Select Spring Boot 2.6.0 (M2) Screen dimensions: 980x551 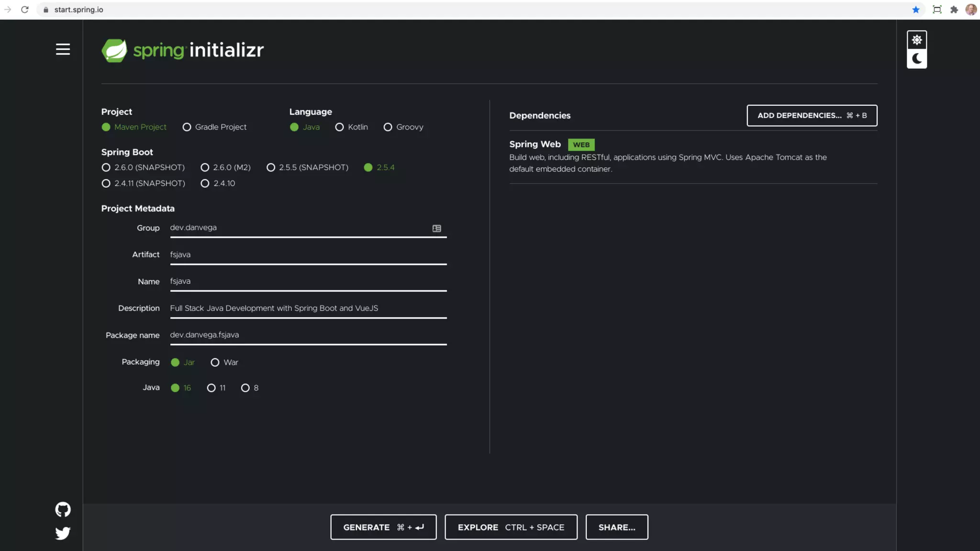205,167
